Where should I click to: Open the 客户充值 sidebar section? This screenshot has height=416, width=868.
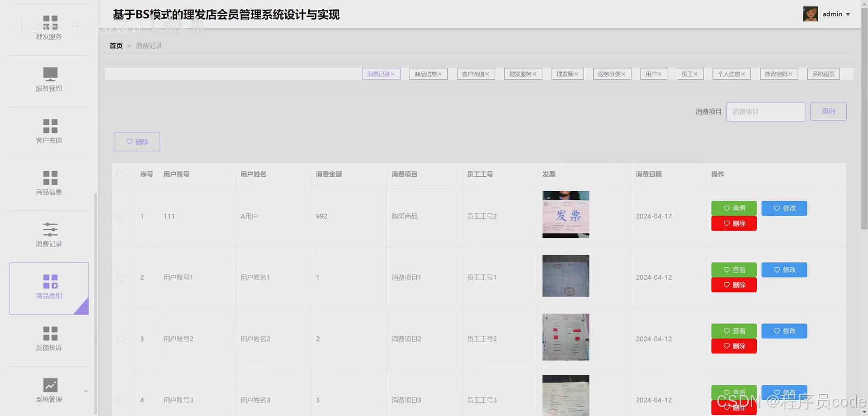[x=49, y=132]
